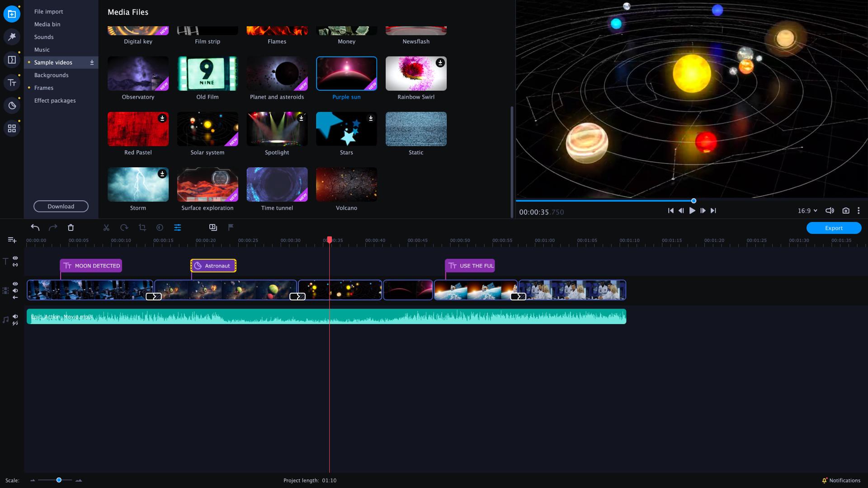
Task: Open the Import panel in the sidebar
Action: [12, 14]
